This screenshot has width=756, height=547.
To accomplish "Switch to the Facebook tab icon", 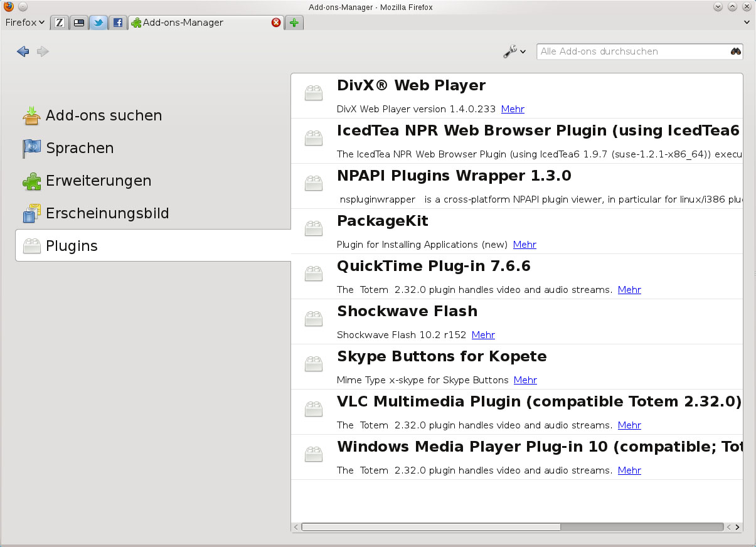I will coord(117,23).
